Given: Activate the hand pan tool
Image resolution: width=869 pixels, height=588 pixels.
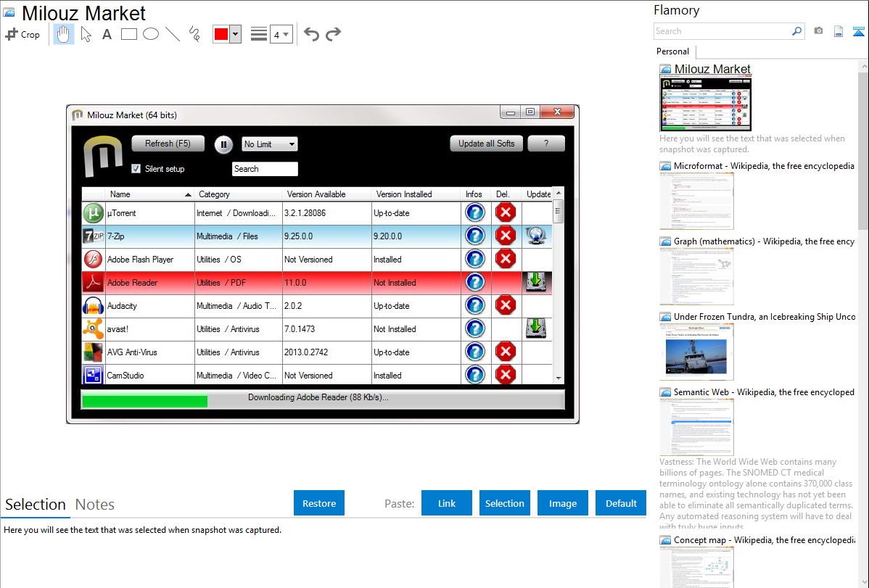Looking at the screenshot, I should tap(63, 34).
